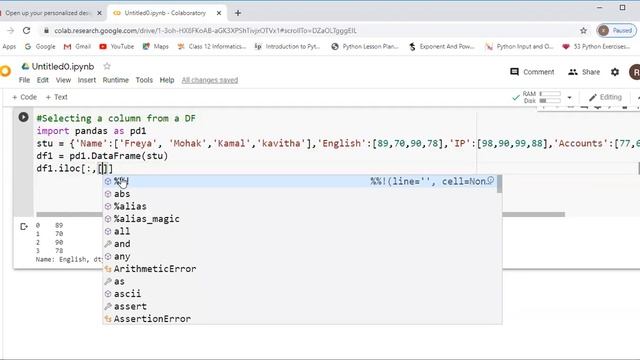The height and width of the screenshot is (360, 640).
Task: Open the YouTube bookmark
Action: 117,47
